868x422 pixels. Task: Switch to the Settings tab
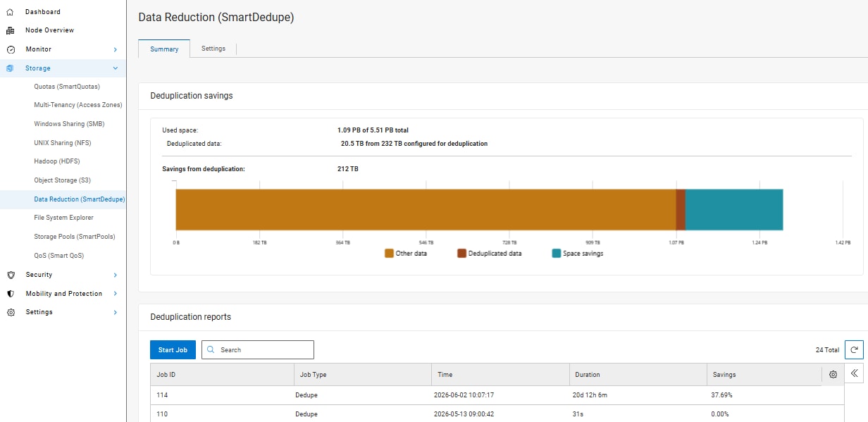click(213, 49)
